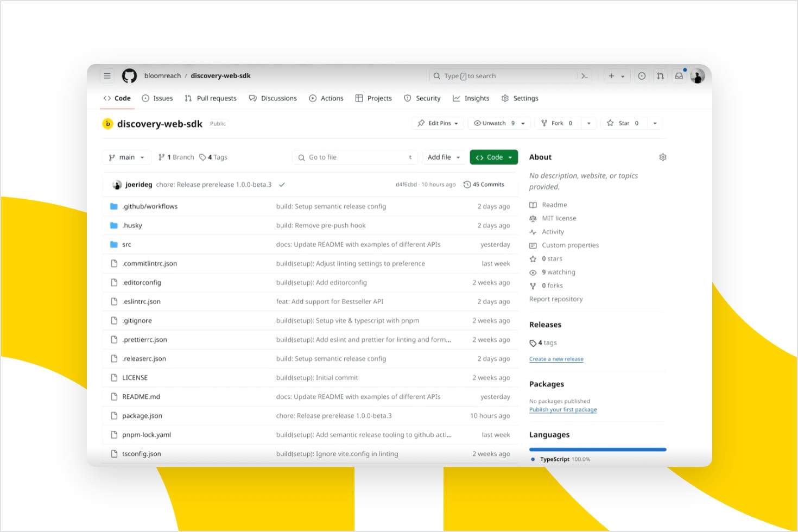This screenshot has width=798, height=532.
Task: Open the Publish your first package link
Action: [x=563, y=409]
